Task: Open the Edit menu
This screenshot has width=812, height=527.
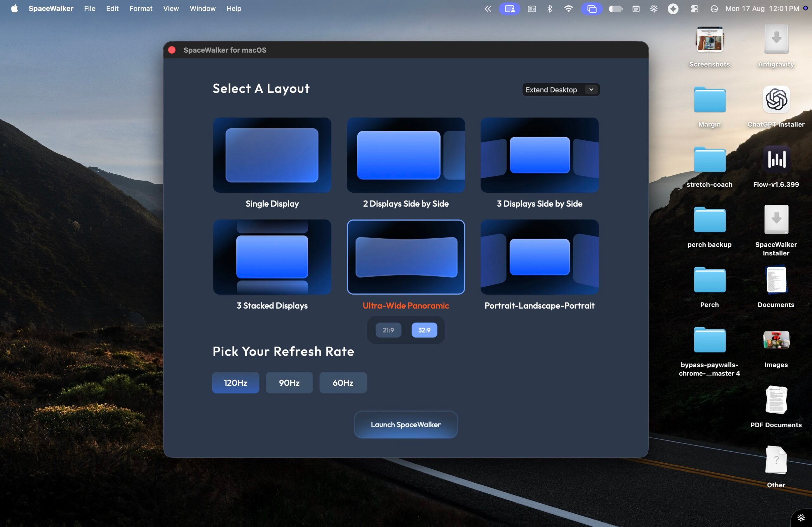Action: pyautogui.click(x=112, y=9)
